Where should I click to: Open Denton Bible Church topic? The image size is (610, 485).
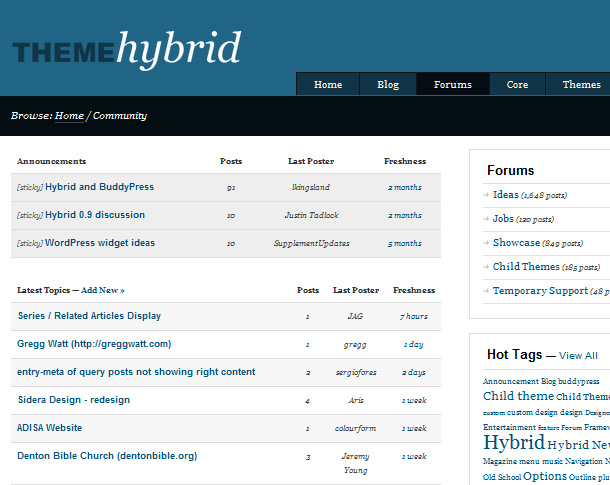click(x=107, y=456)
